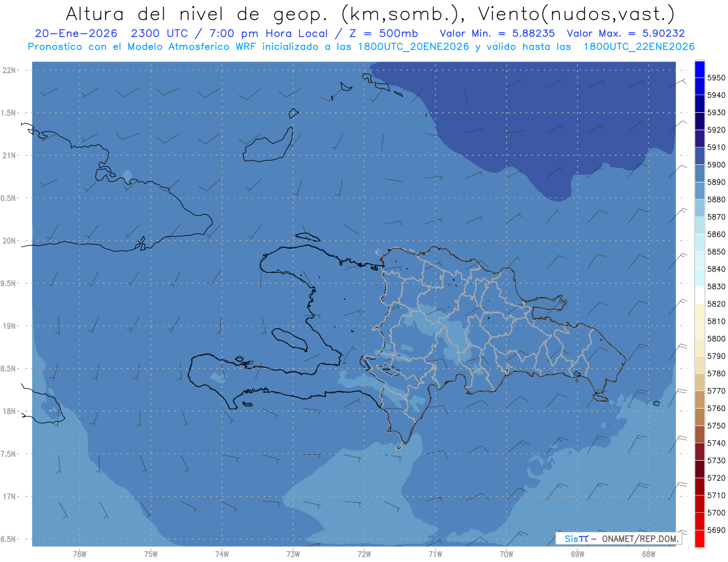Image resolution: width=728 pixels, height=562 pixels.
Task: Click the '5800' legend value
Action: click(716, 338)
